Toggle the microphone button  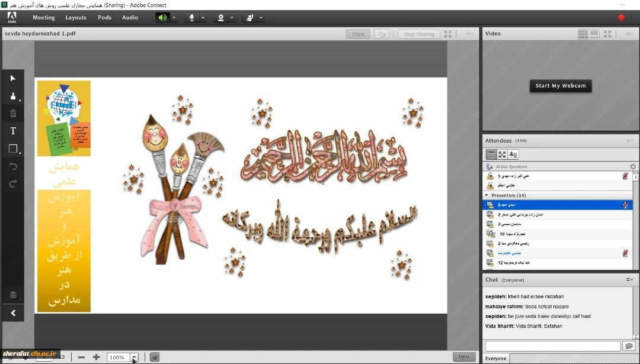(x=191, y=18)
